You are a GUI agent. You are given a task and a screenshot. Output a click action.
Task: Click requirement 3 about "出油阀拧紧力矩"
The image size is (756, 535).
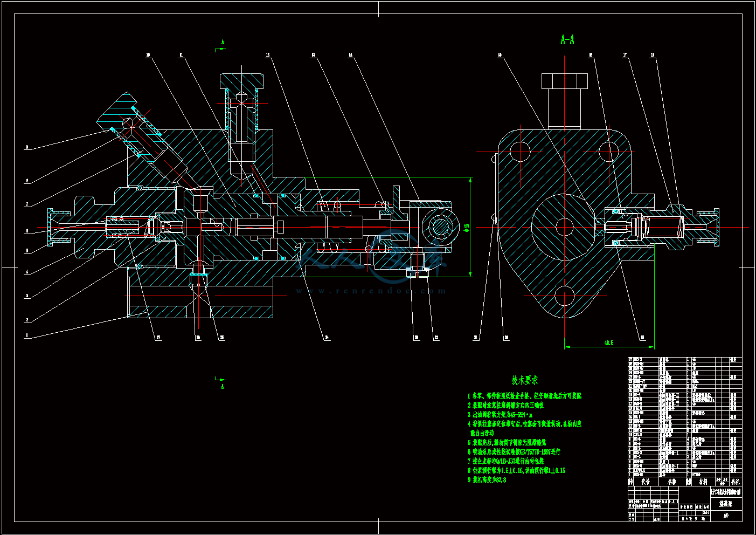[x=500, y=415]
